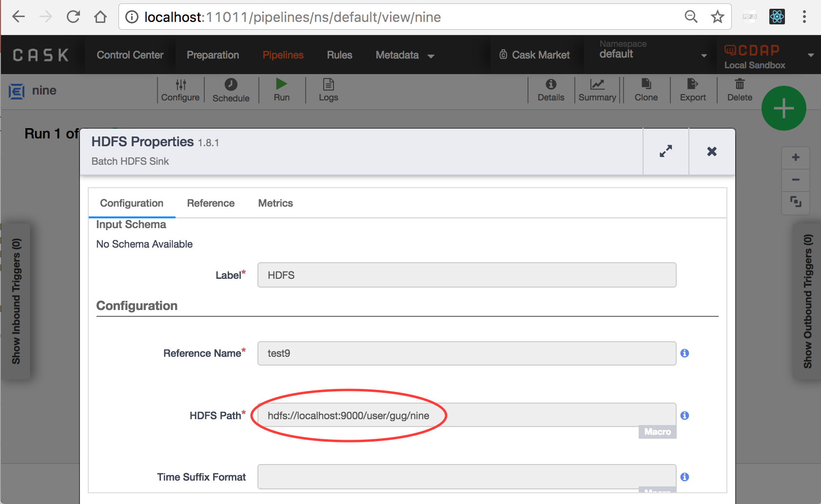Show Outbound Triggers panel

point(807,301)
